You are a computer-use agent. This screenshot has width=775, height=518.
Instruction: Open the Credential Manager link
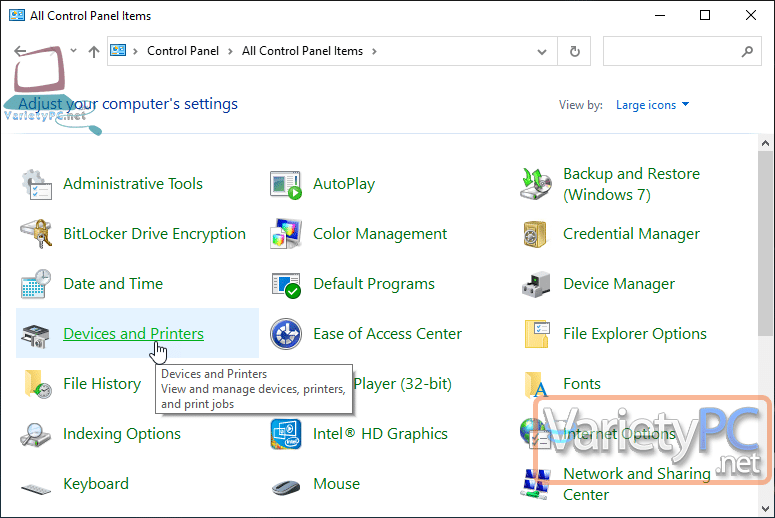(632, 234)
